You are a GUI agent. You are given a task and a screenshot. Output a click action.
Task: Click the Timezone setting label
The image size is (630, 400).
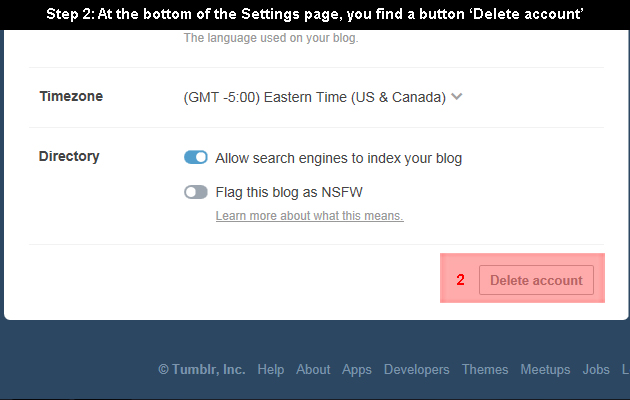(x=71, y=96)
